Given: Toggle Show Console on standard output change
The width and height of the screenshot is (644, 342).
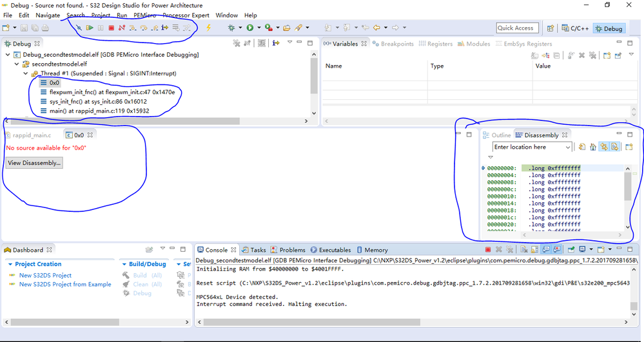Looking at the screenshot, I should pos(546,250).
